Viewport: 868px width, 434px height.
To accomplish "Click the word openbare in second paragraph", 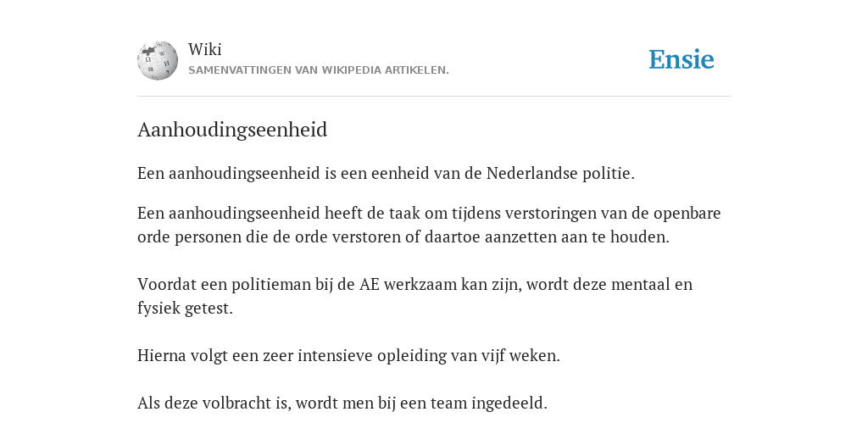I will pyautogui.click(x=687, y=214).
